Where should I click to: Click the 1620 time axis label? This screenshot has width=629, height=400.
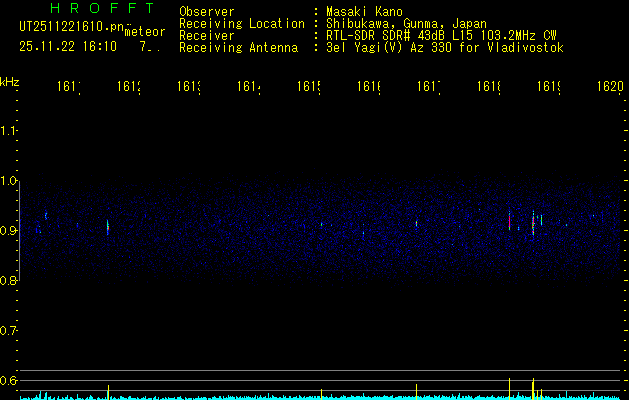coord(610,86)
